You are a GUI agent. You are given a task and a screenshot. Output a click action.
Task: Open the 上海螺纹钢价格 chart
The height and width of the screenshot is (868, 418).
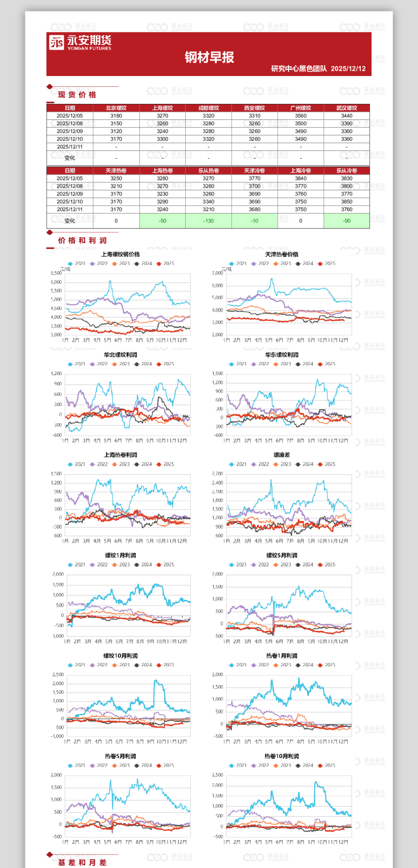pos(121,298)
